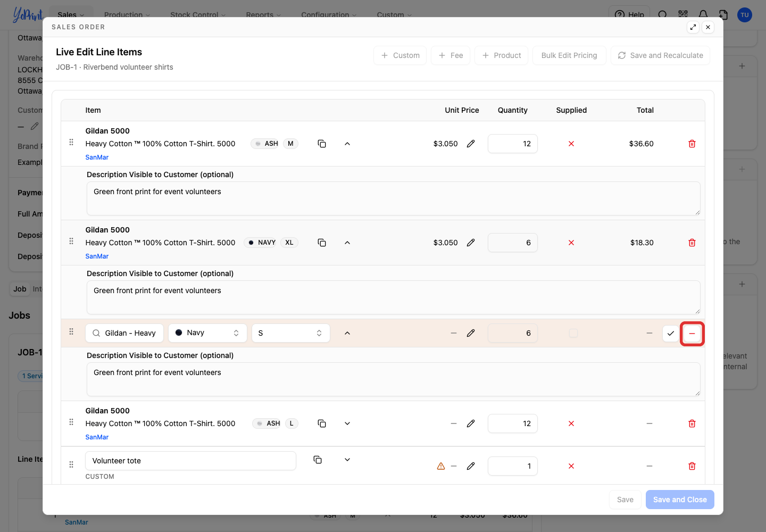The height and width of the screenshot is (532, 766).
Task: Collapse the new Navy S row description
Action: tap(347, 333)
